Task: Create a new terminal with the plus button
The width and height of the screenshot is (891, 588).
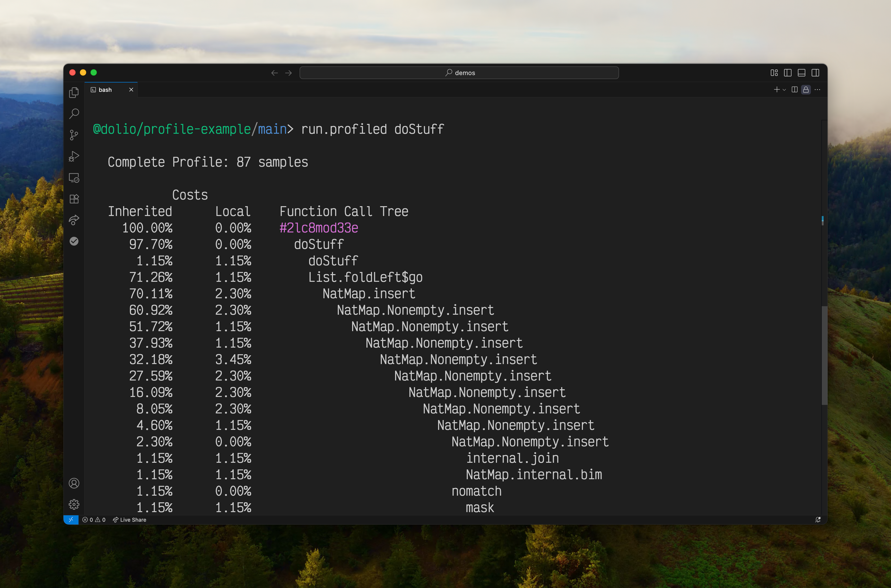Action: pos(776,90)
